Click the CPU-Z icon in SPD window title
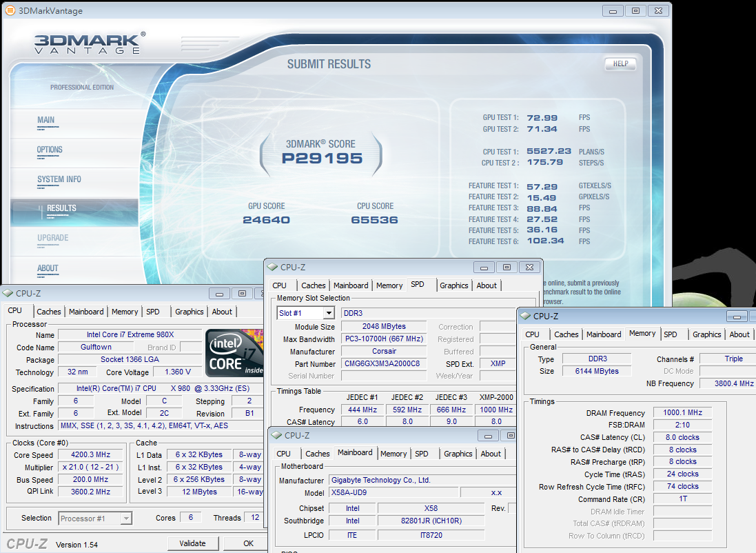The width and height of the screenshot is (756, 553). (272, 267)
